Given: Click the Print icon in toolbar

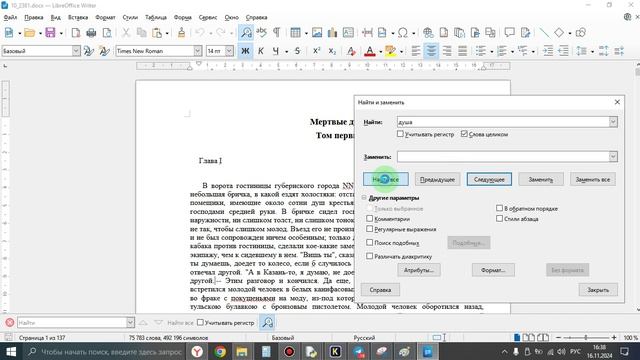Looking at the screenshot, I should [x=91, y=33].
